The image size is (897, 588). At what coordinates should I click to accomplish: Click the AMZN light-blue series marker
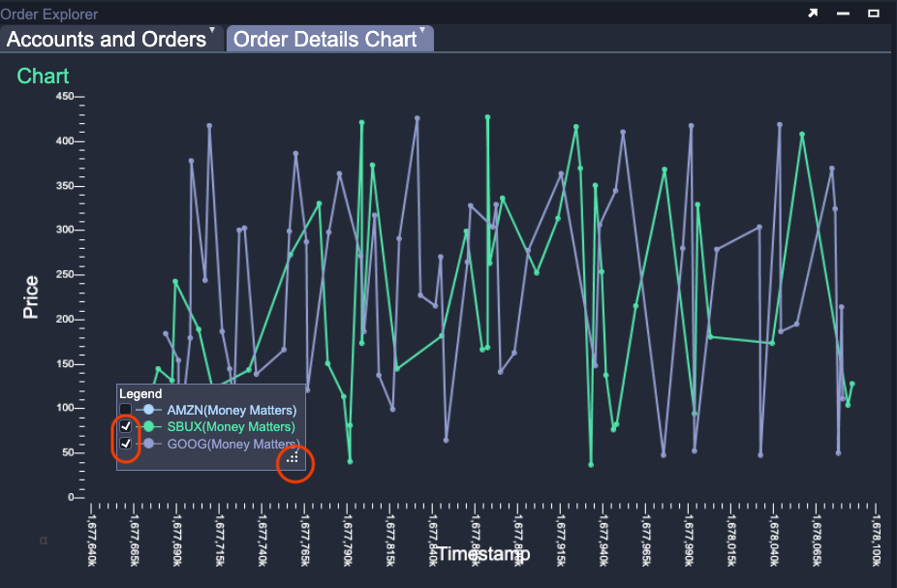click(149, 410)
